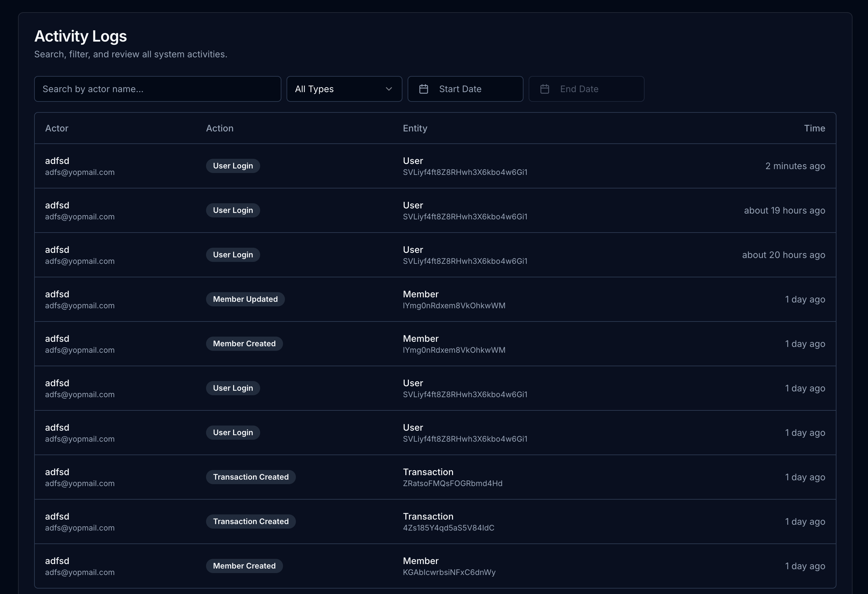Open the log row timestamped about 19 hours ago
The height and width of the screenshot is (594, 868).
(435, 210)
